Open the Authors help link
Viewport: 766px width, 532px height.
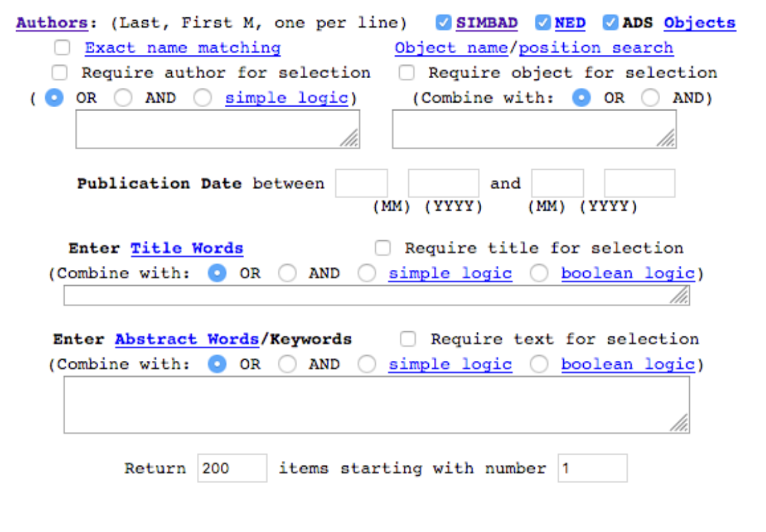(52, 23)
